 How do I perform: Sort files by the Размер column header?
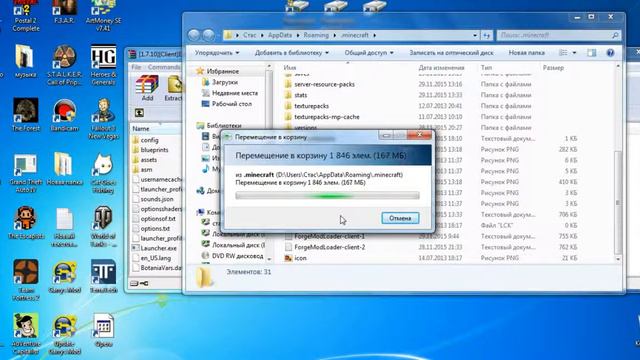coord(553,67)
